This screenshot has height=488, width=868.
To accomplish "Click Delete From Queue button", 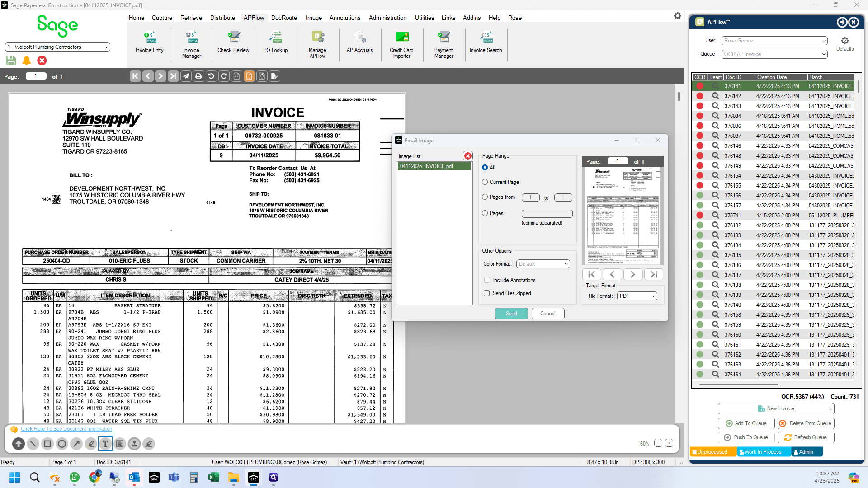I will (x=806, y=423).
